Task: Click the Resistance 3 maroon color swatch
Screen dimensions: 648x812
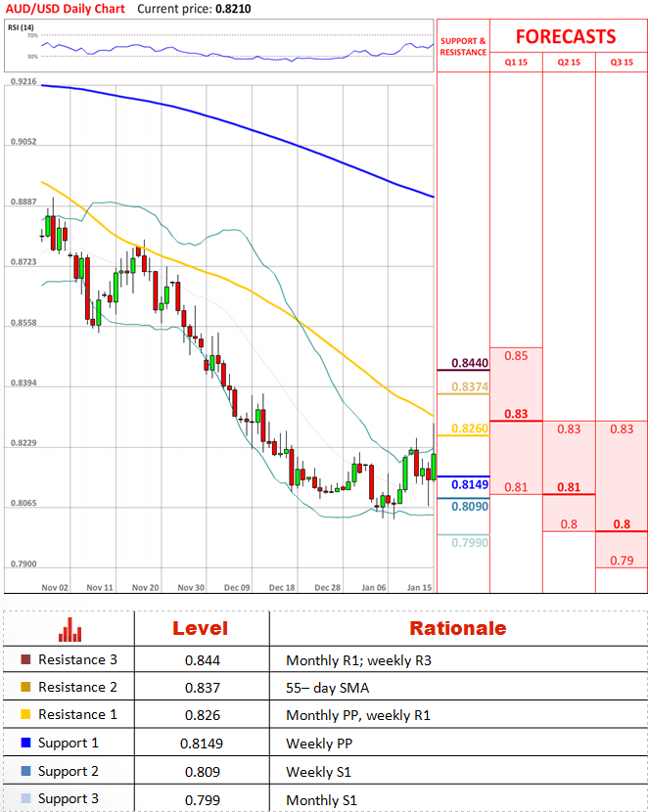Action: coord(25,659)
